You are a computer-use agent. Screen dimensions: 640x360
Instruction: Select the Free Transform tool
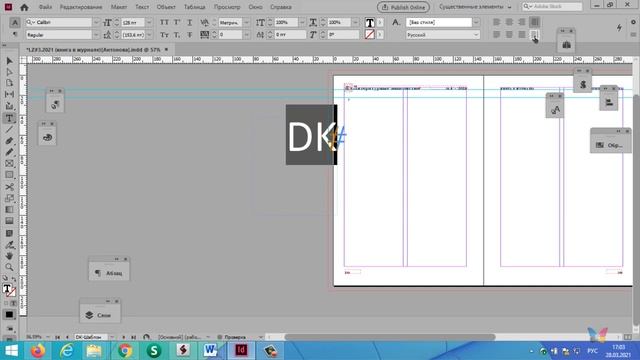[x=9, y=198]
